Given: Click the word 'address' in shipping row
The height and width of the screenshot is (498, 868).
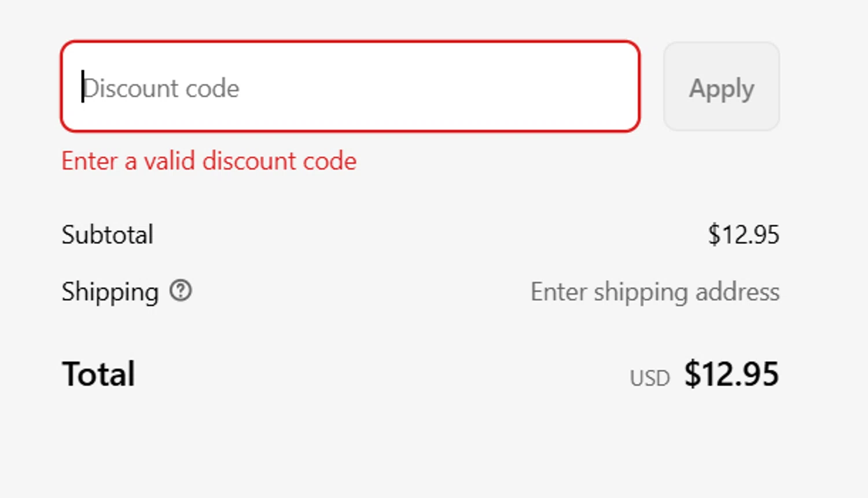Looking at the screenshot, I should (737, 292).
